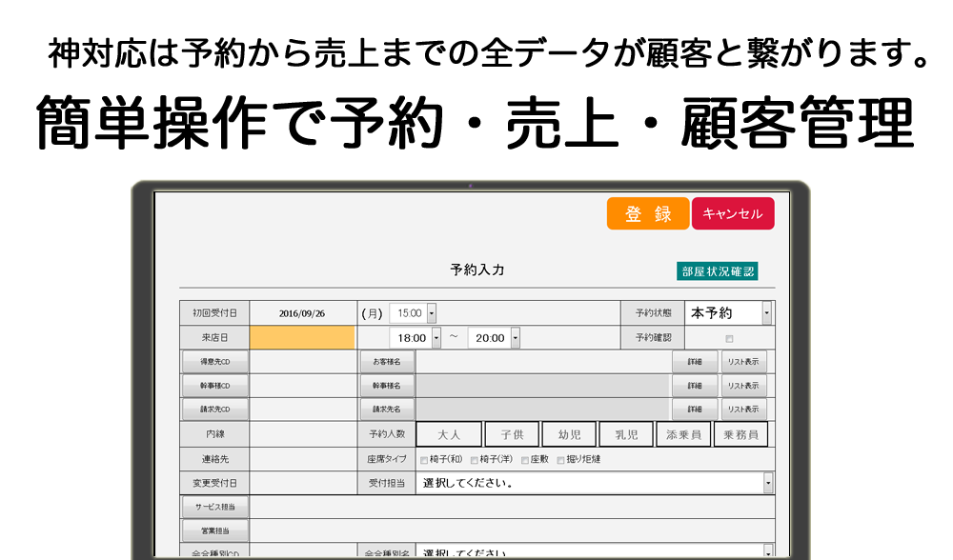953x560 pixels.
Task: Open the 20:00 end time dropdown
Action: coord(515,338)
